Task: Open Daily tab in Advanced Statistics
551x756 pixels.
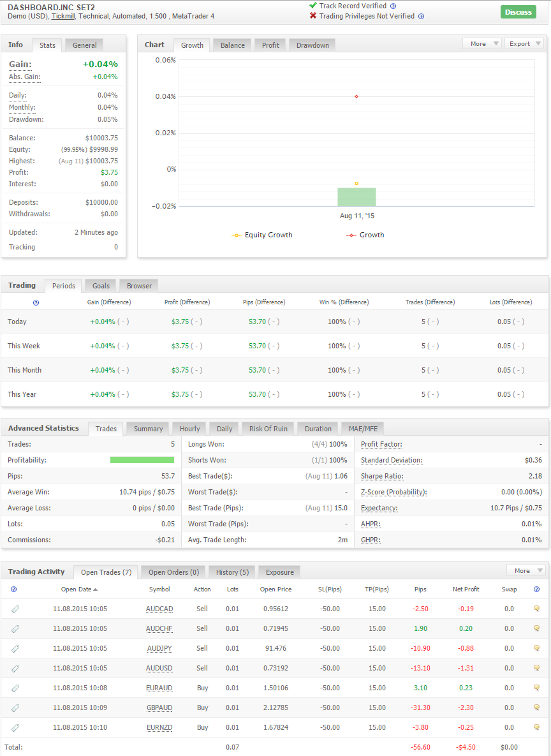Action: (x=224, y=429)
